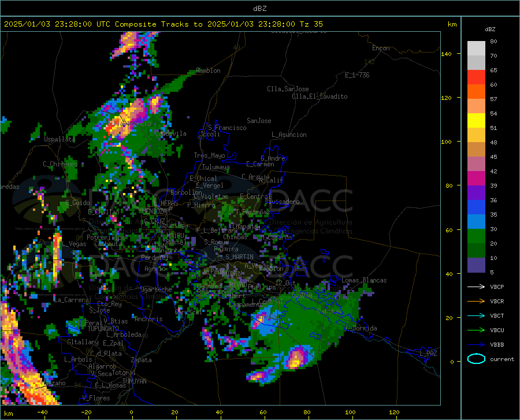Click the L_Vegas label on map
520x420 pixels.
pyautogui.click(x=74, y=244)
